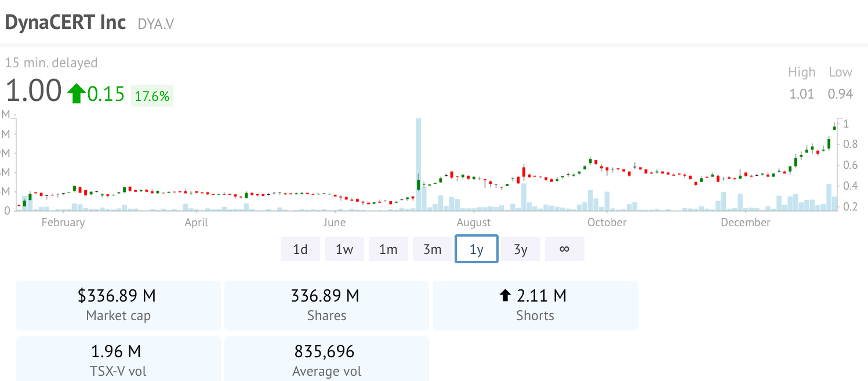Switch chart to 1m range
868x381 pixels.
[x=388, y=249]
